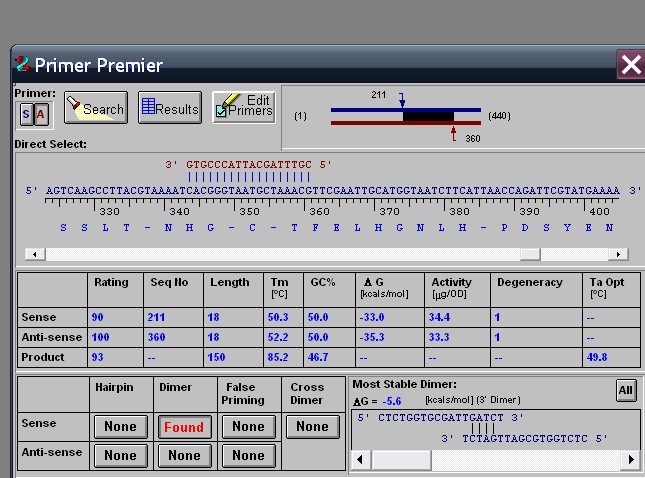Click the Degeneracy column header
Screen dimensions: 645x478
tap(530, 282)
